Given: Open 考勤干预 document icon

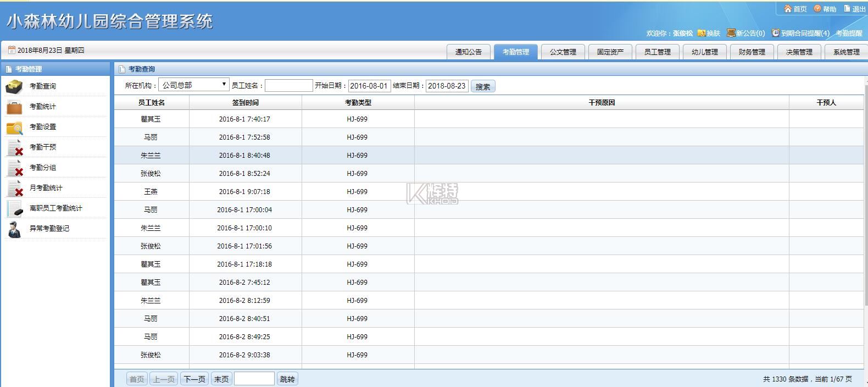Looking at the screenshot, I should click(14, 147).
